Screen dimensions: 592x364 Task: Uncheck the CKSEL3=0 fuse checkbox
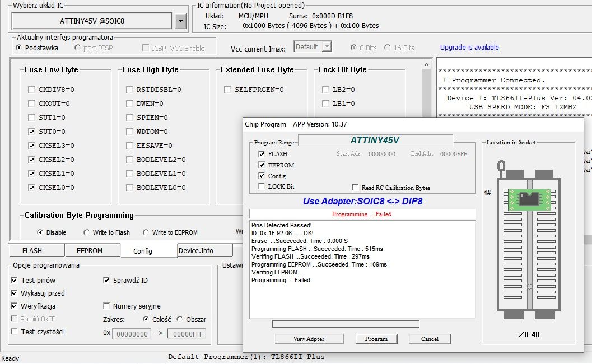click(x=31, y=146)
